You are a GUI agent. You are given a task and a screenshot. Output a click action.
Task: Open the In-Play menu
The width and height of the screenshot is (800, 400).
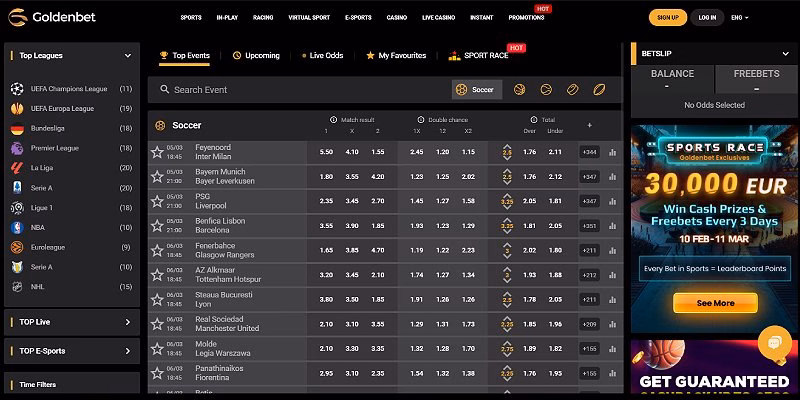(x=227, y=17)
